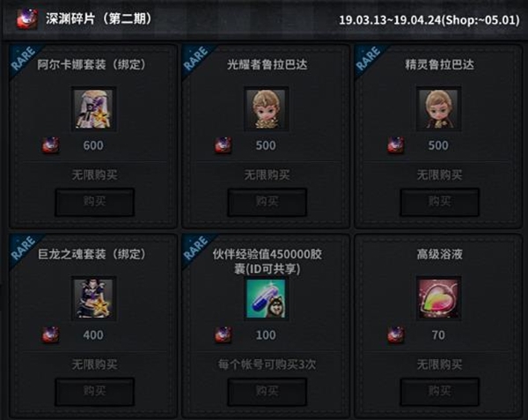Click fragment currency icon beside price 70

click(x=396, y=335)
